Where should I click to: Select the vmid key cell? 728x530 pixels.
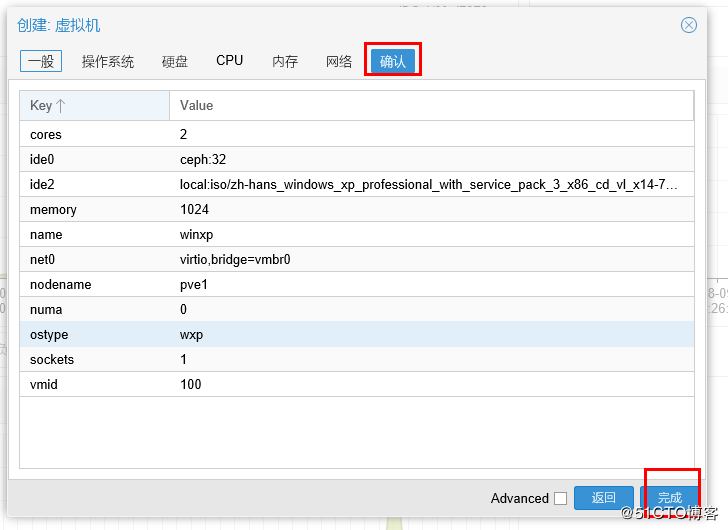click(x=95, y=385)
